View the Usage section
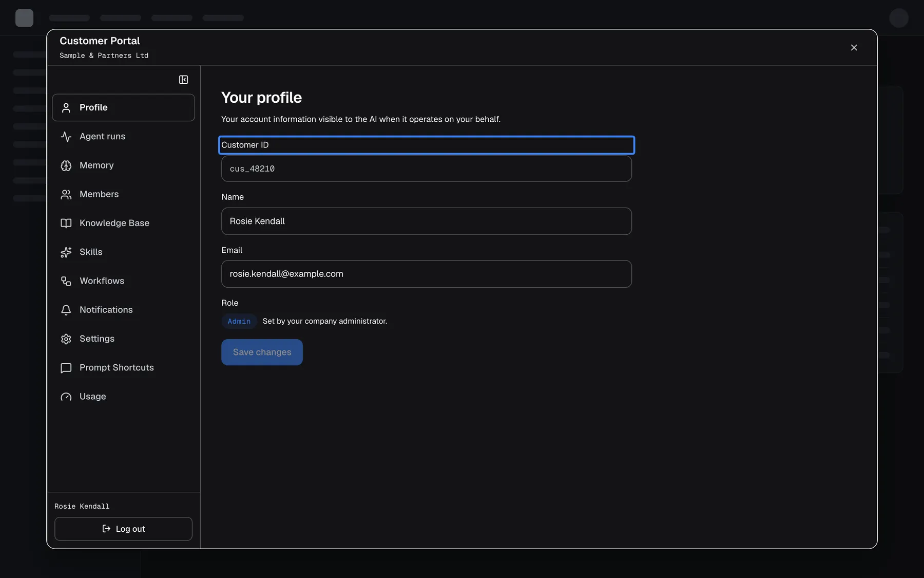The height and width of the screenshot is (578, 924). 123,397
